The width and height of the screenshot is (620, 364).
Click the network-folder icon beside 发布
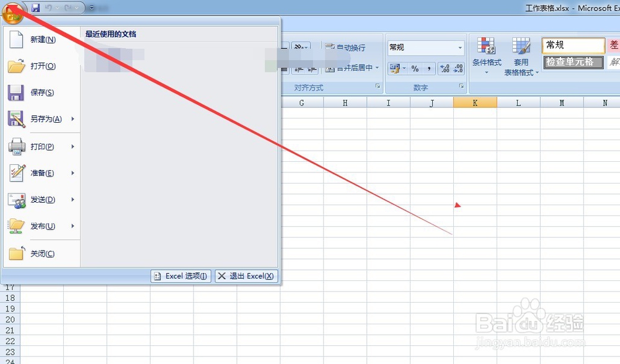point(16,226)
